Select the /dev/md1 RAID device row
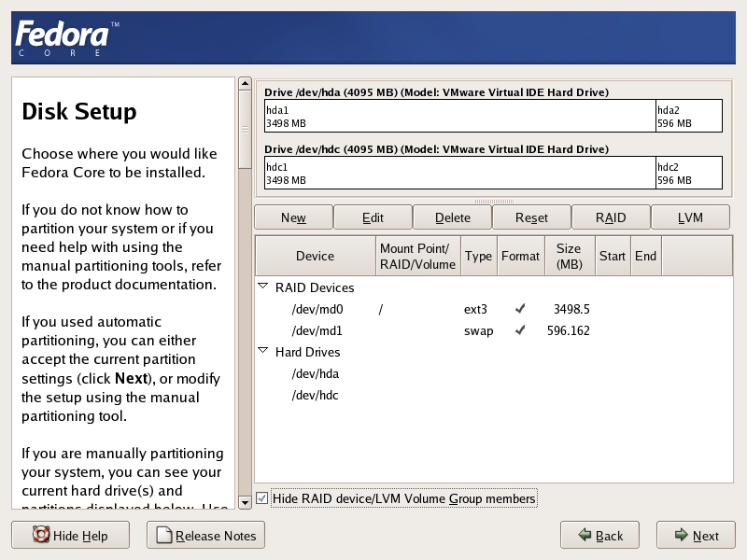The width and height of the screenshot is (747, 560). pos(494,330)
